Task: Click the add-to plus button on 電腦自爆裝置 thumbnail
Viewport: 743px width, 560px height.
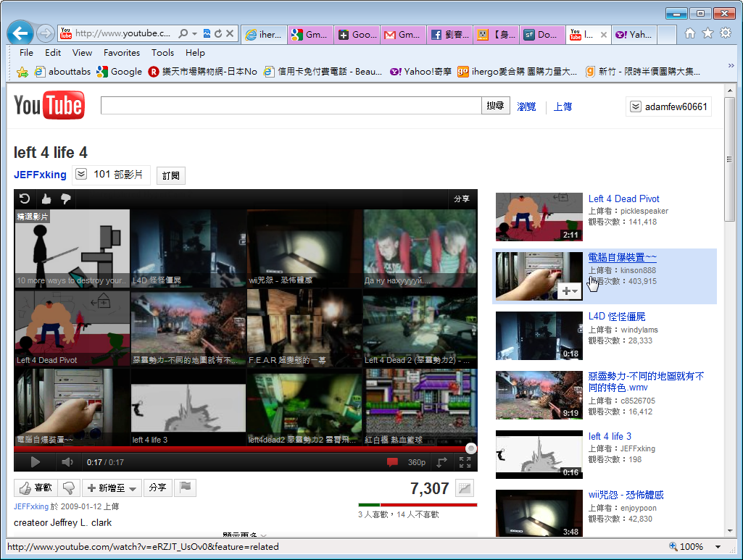Action: (x=570, y=291)
